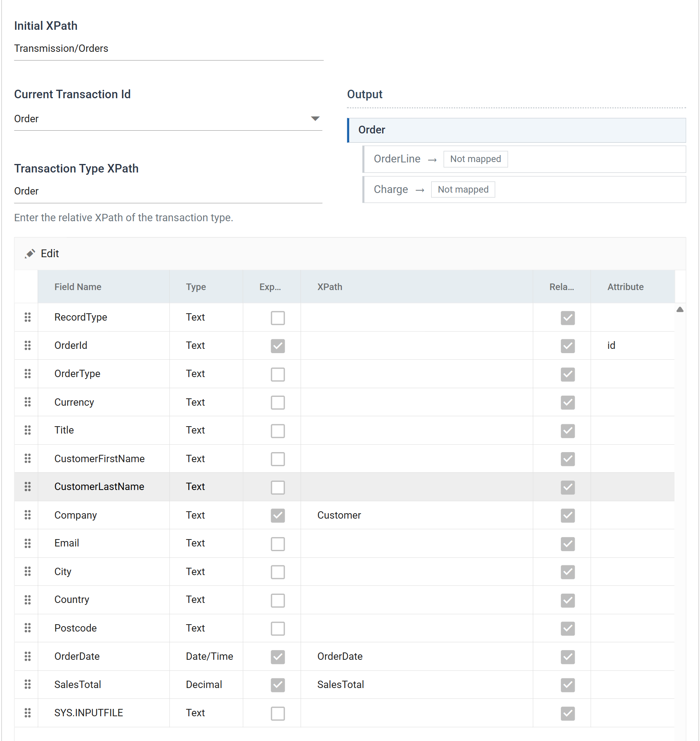This screenshot has width=700, height=741.
Task: Click the drag handle for SYS.INPUTFILE row
Action: (27, 712)
